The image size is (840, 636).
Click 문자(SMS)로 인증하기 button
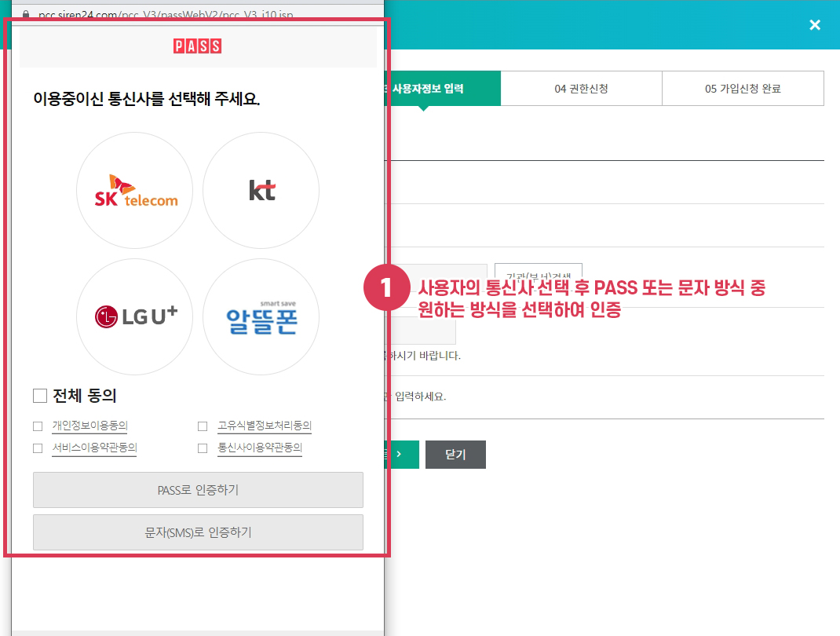point(198,532)
